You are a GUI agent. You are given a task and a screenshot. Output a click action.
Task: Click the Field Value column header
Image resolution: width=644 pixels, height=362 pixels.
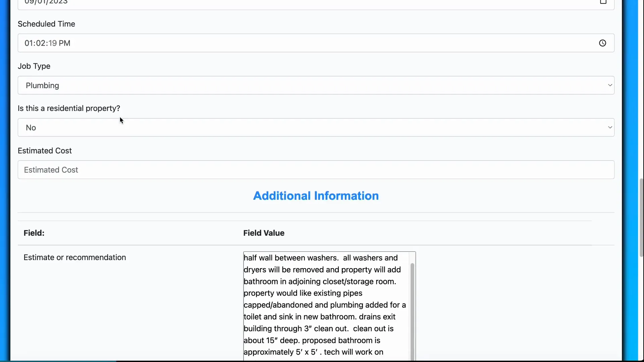[264, 233]
